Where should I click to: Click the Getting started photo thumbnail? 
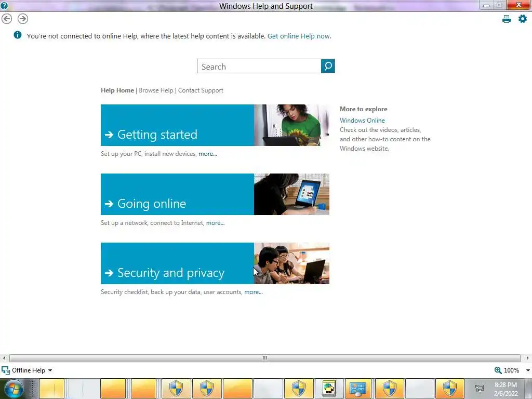click(291, 125)
